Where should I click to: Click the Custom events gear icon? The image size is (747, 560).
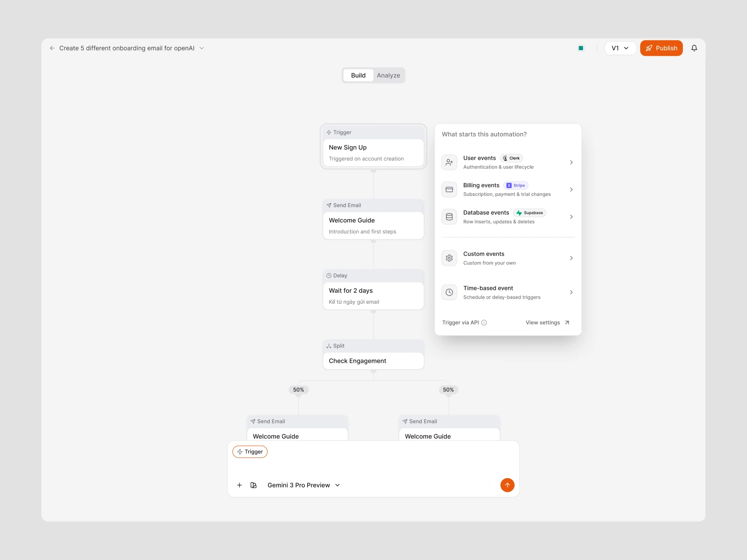click(449, 258)
